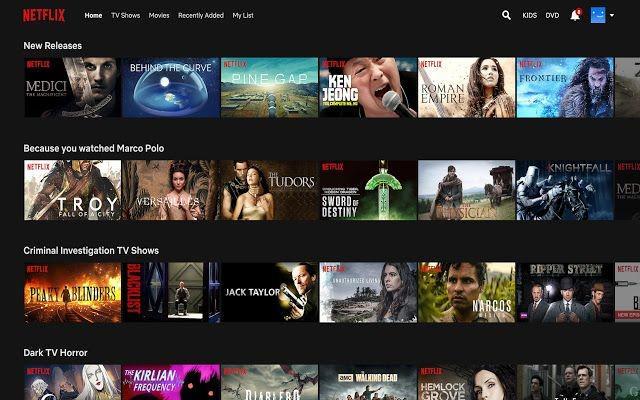
Task: Select the Narcos thumbnail
Action: [467, 293]
